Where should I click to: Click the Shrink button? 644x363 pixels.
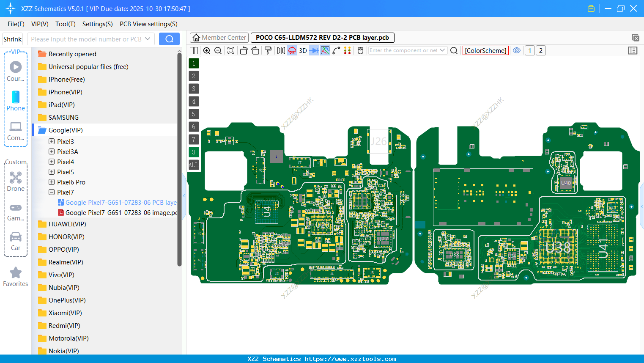12,39
